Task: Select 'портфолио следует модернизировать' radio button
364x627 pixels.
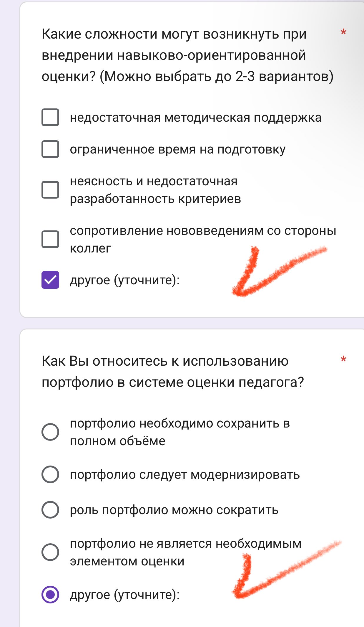Action: point(50,474)
